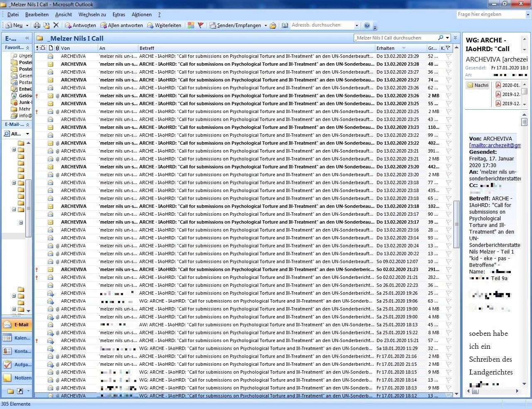Minimize the navigation pane with double chevron

(x=27, y=38)
